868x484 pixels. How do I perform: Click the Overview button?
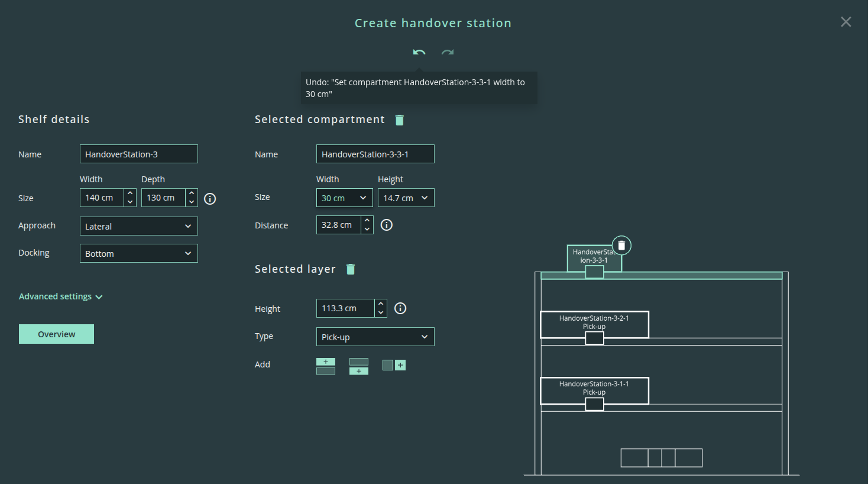(x=56, y=334)
